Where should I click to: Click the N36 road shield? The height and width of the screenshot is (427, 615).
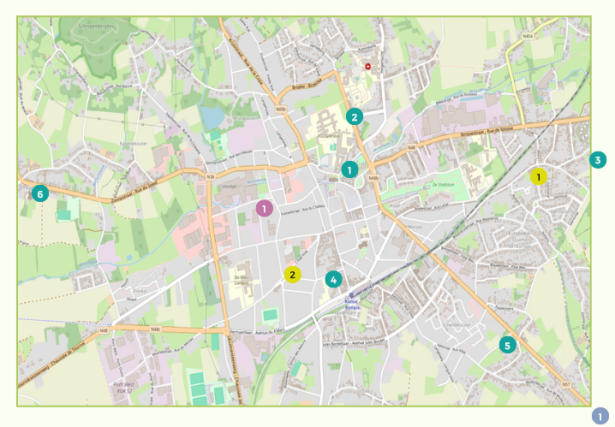[x=211, y=177]
